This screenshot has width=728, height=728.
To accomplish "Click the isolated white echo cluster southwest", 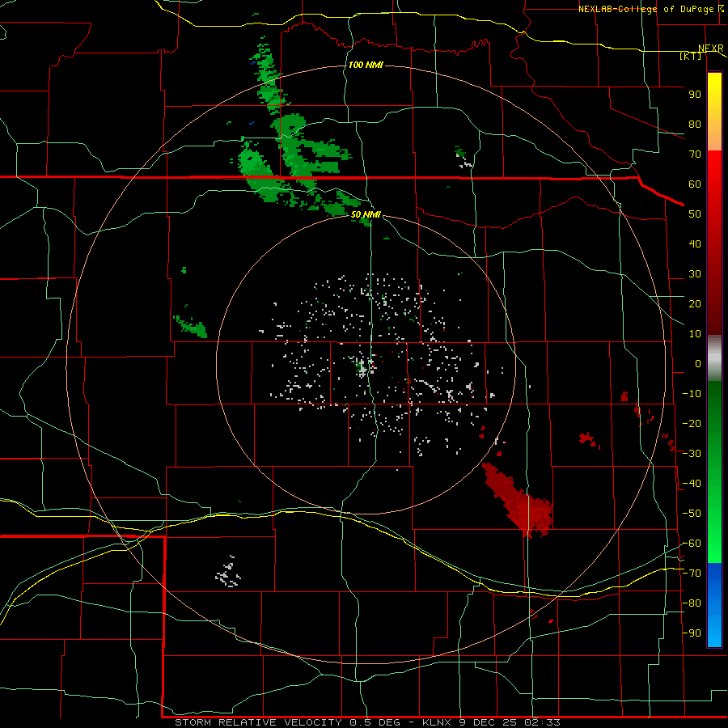I will coord(228,572).
